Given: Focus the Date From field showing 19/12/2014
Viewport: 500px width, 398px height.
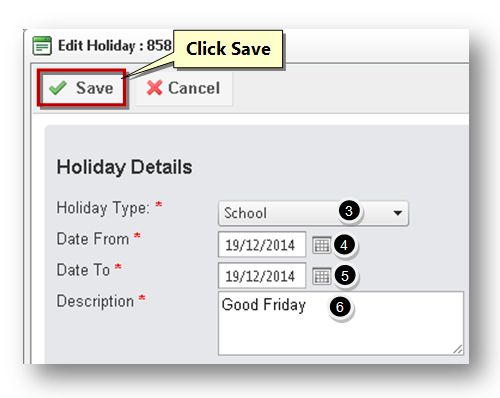Looking at the screenshot, I should coord(262,245).
